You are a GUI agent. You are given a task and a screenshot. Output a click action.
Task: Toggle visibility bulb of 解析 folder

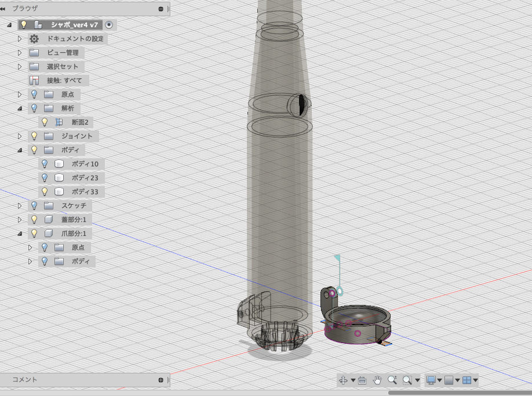(x=34, y=108)
